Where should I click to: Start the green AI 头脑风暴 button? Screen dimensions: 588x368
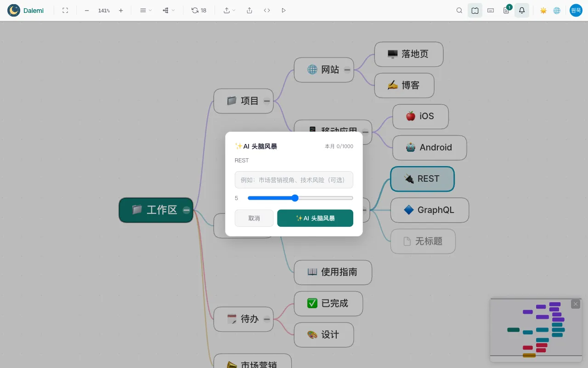pyautogui.click(x=315, y=218)
